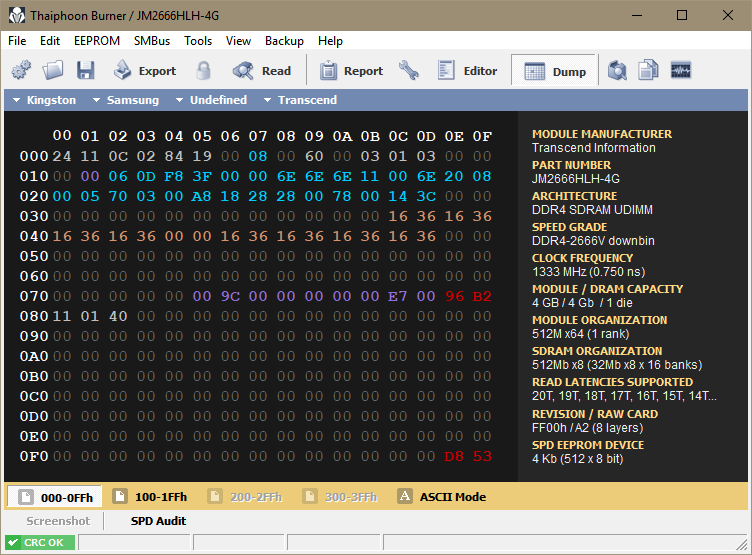Click the READ LATENCIES SUPPORTED heading

coord(612,382)
